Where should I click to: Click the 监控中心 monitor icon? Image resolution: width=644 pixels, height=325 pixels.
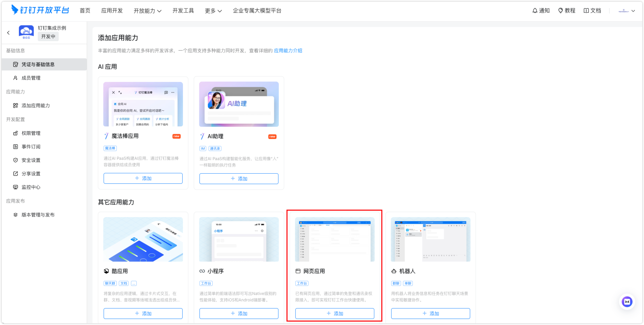coord(16,187)
